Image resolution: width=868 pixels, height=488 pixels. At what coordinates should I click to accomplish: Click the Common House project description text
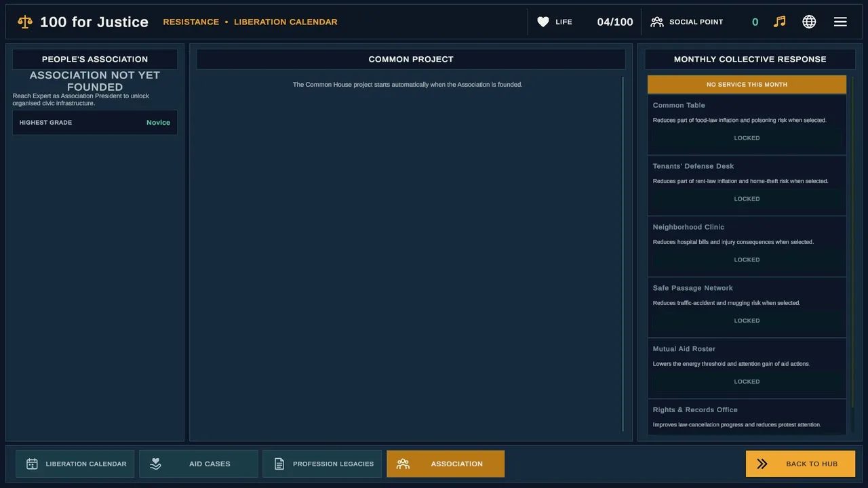[408, 85]
